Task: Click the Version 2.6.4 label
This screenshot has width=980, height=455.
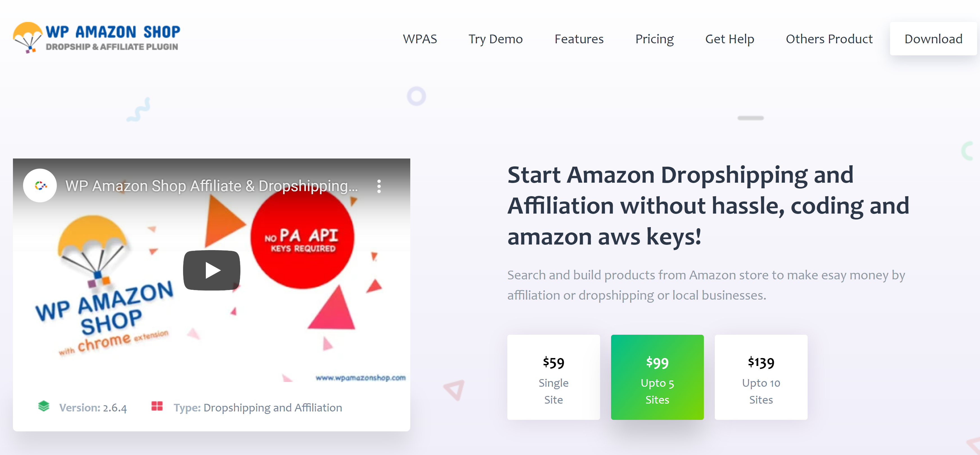Action: click(93, 408)
